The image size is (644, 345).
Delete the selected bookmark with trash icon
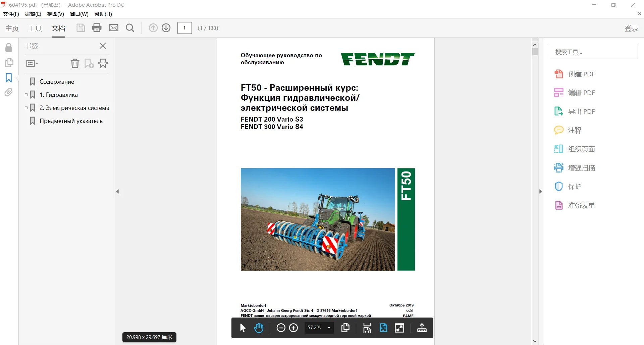(x=75, y=63)
